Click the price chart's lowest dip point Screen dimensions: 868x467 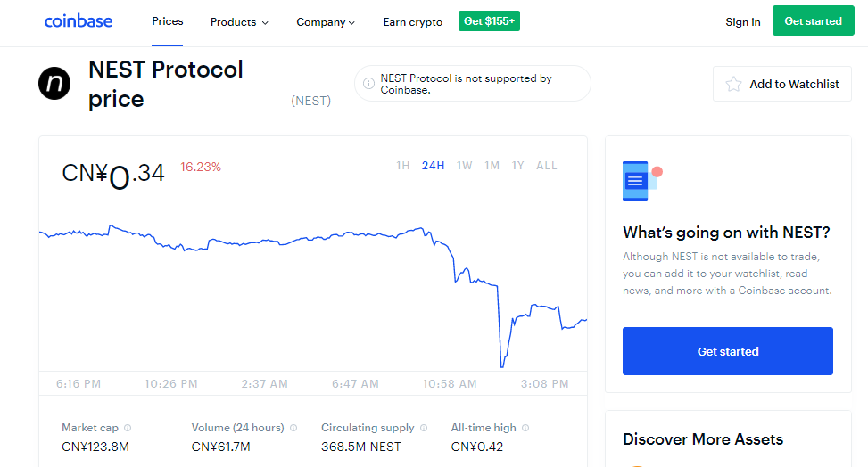pos(502,366)
